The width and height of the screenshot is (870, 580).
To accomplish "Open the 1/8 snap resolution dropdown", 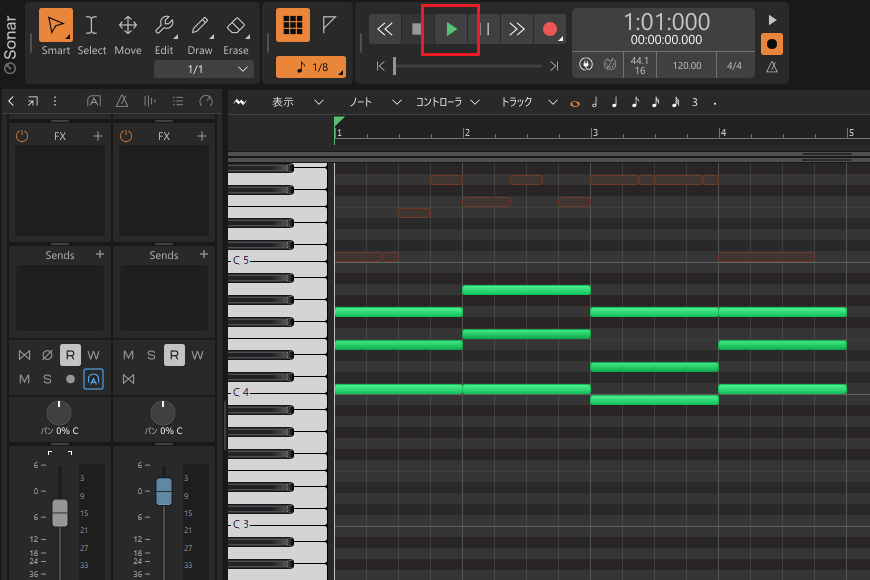I will (x=310, y=67).
